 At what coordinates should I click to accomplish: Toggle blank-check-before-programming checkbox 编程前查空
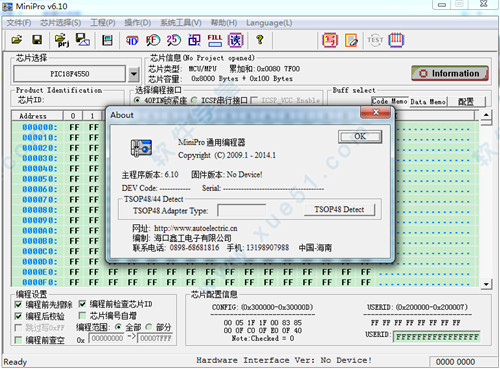click(19, 340)
